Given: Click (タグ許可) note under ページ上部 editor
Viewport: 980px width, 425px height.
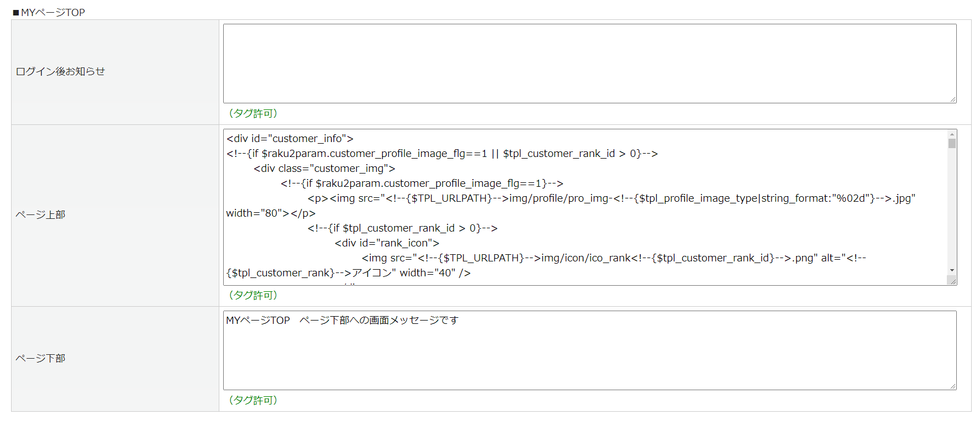Looking at the screenshot, I should click(253, 295).
